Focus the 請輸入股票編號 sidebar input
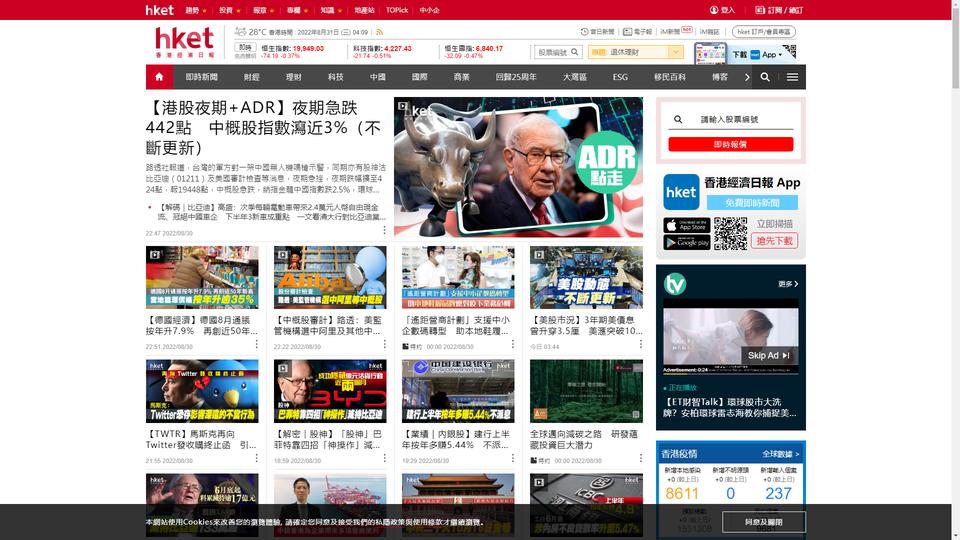 [x=730, y=119]
